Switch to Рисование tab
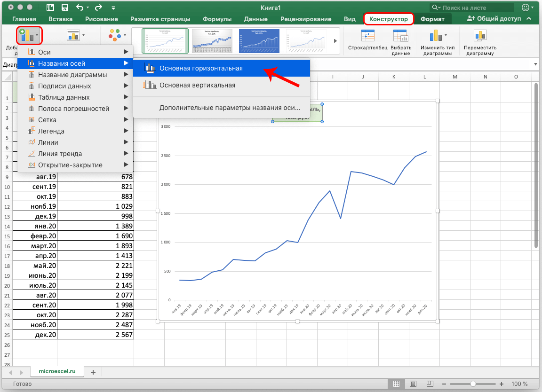Image resolution: width=542 pixels, height=392 pixels. [x=101, y=19]
